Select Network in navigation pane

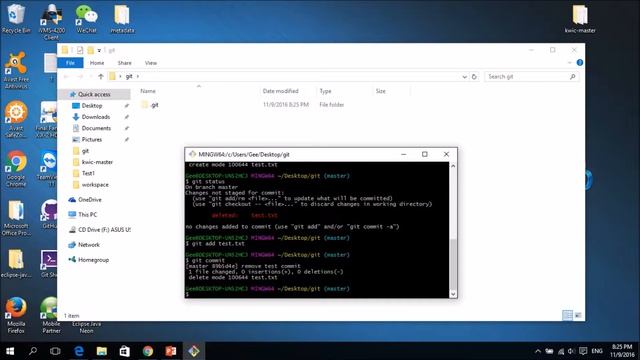pyautogui.click(x=89, y=245)
